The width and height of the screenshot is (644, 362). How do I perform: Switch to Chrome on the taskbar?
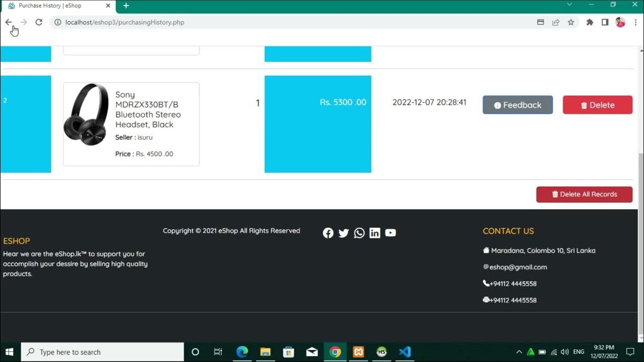click(335, 352)
